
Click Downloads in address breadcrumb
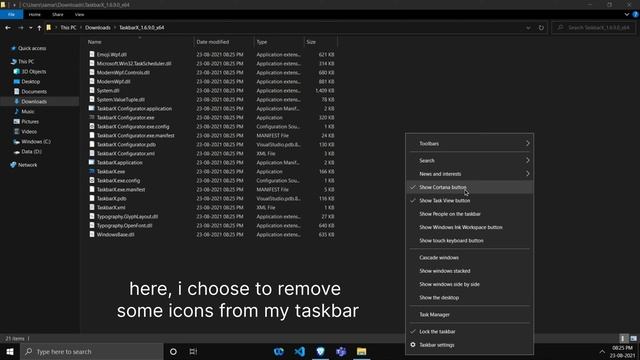(x=98, y=28)
